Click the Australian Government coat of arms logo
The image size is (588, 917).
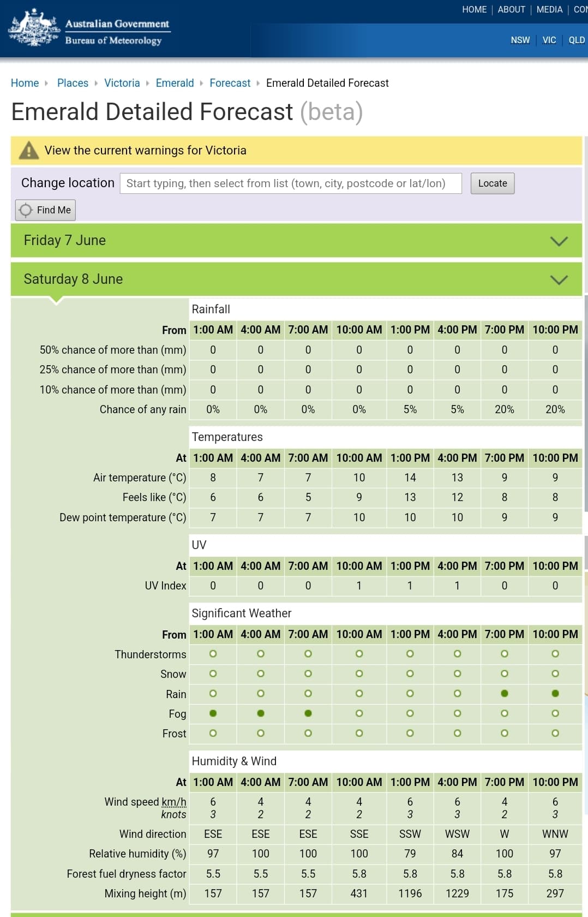coord(34,28)
